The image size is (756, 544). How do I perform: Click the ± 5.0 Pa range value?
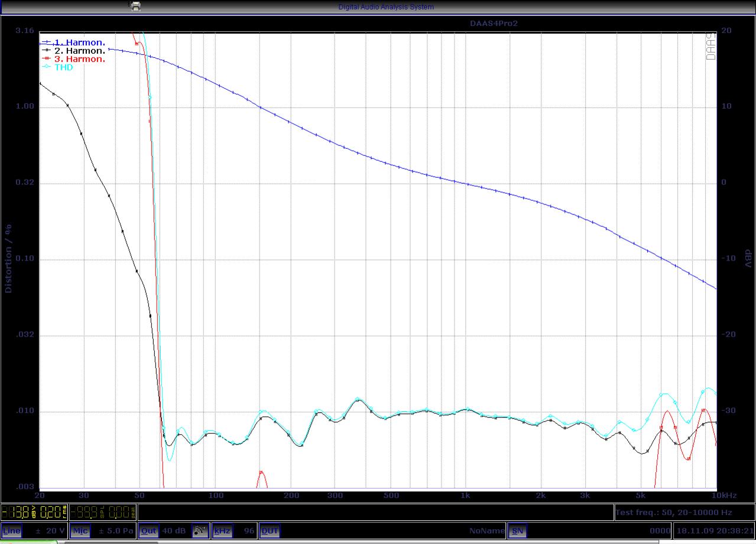coord(116,530)
